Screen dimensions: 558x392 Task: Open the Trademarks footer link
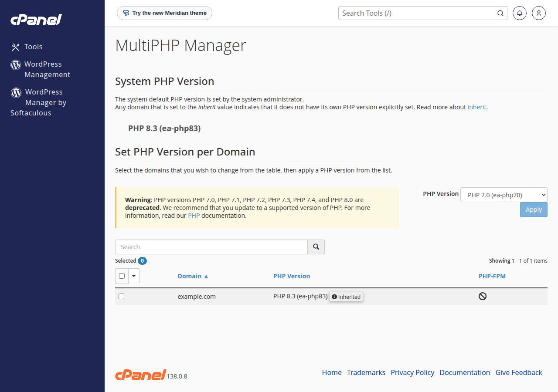[366, 372]
